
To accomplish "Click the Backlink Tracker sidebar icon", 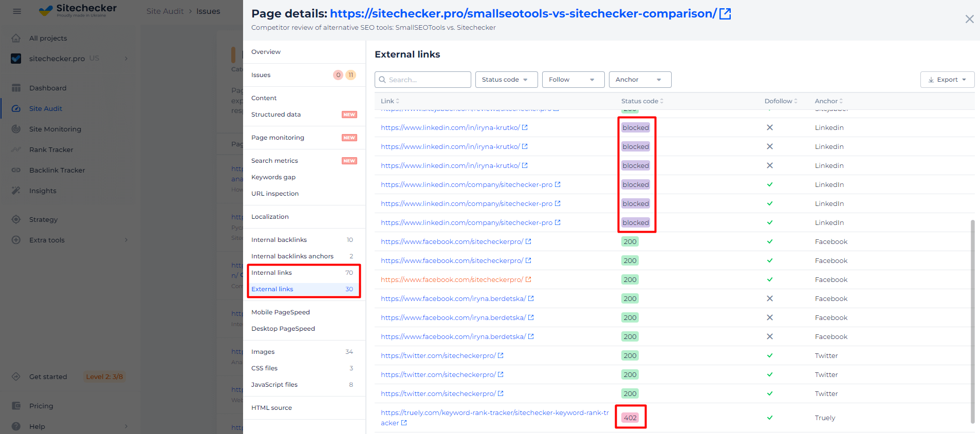I will pos(16,170).
